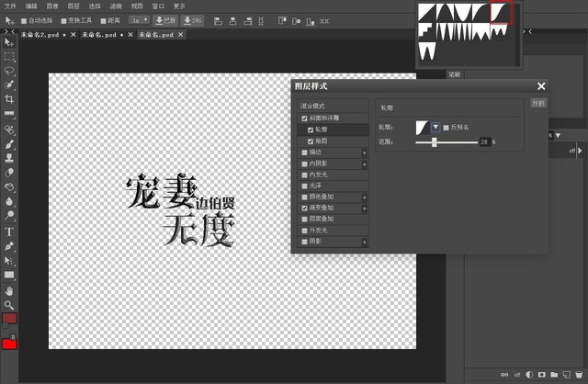Select the Type (T) tool
This screenshot has width=588, height=384.
[x=9, y=232]
